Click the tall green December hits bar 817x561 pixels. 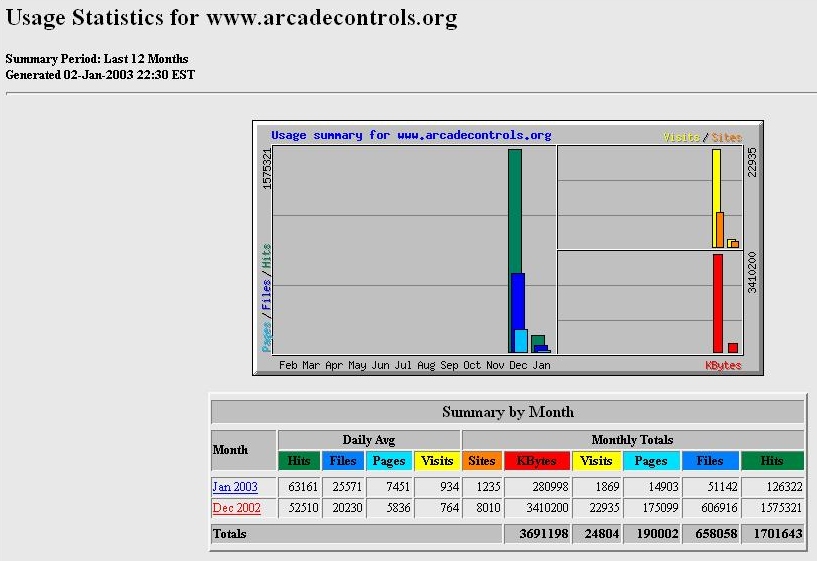coord(514,210)
